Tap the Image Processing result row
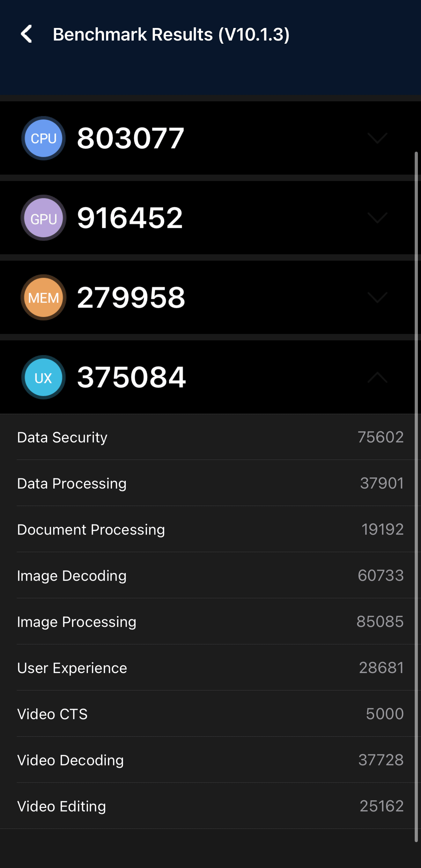 point(210,622)
